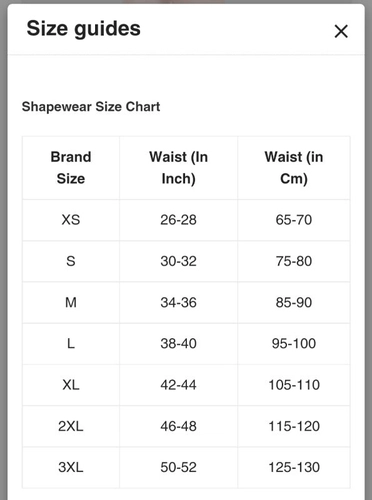Click the Brand Size column header
The width and height of the screenshot is (372, 500).
[x=71, y=168]
